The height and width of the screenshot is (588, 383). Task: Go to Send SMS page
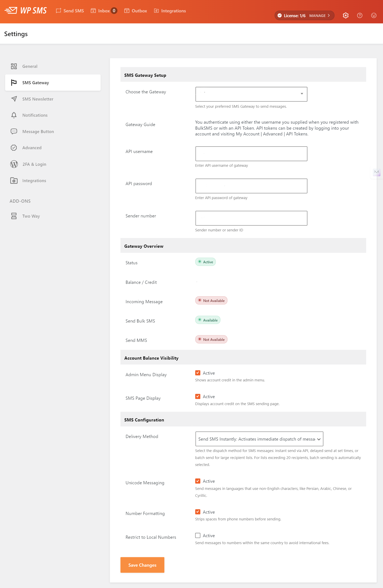click(70, 11)
